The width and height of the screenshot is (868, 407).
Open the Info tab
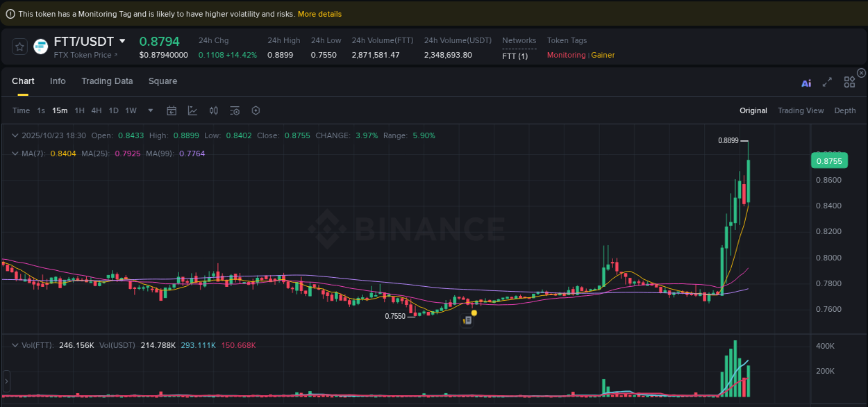58,81
